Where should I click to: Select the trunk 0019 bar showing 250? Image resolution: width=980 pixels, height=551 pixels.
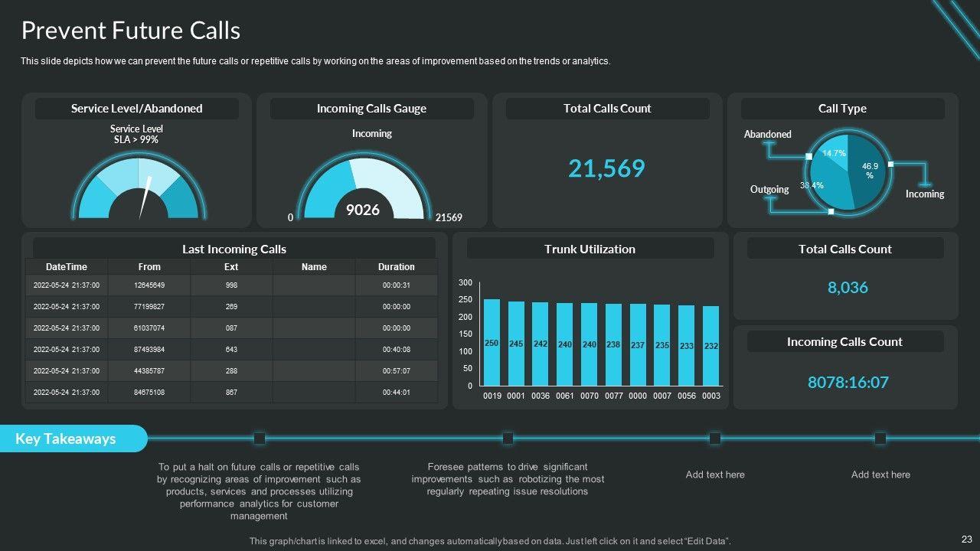pyautogui.click(x=492, y=343)
